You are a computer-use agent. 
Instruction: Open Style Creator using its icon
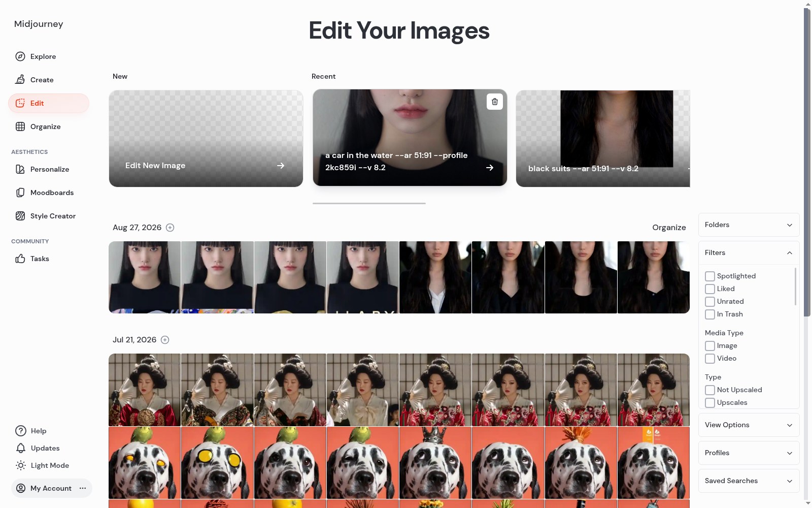tap(20, 216)
